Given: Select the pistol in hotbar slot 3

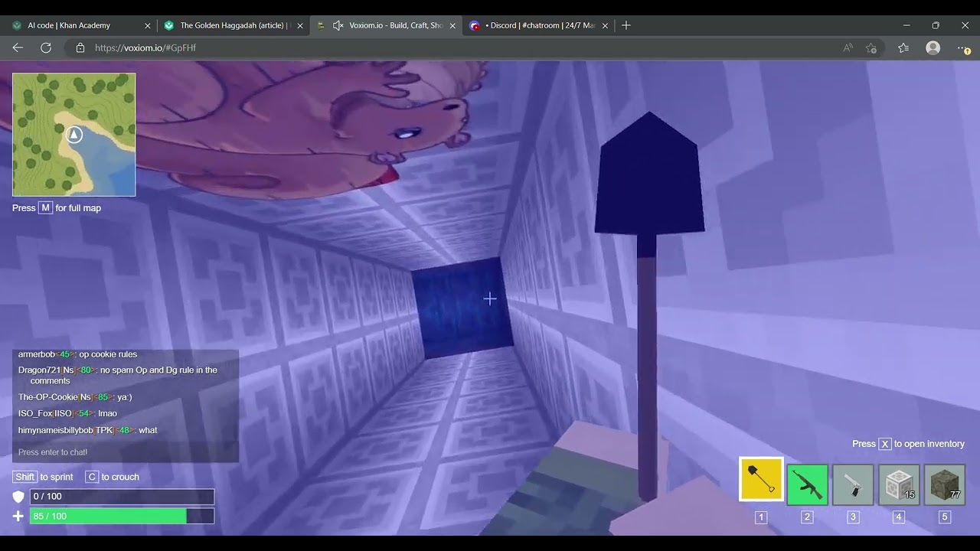Looking at the screenshot, I should point(853,484).
